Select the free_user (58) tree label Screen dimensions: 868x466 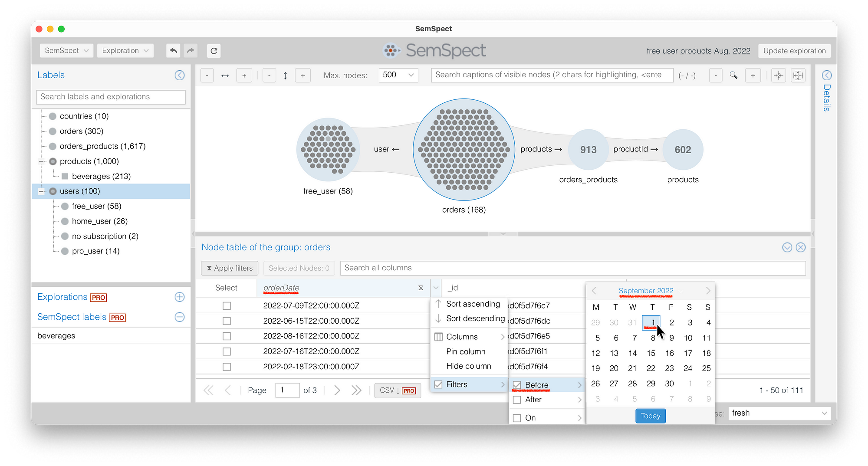tap(96, 206)
